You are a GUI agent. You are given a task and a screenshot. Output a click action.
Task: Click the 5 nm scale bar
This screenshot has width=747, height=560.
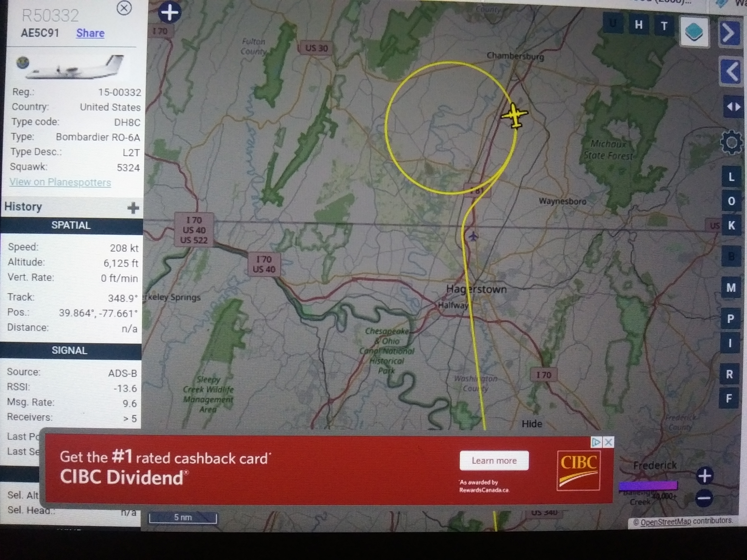(183, 517)
